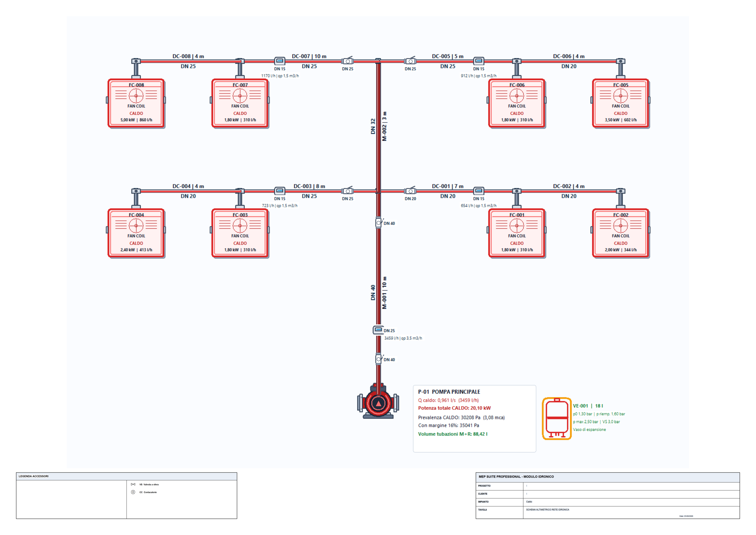Click the Volume tubazioni M+R: 88,42 l text
The image size is (756, 535).
click(x=453, y=434)
